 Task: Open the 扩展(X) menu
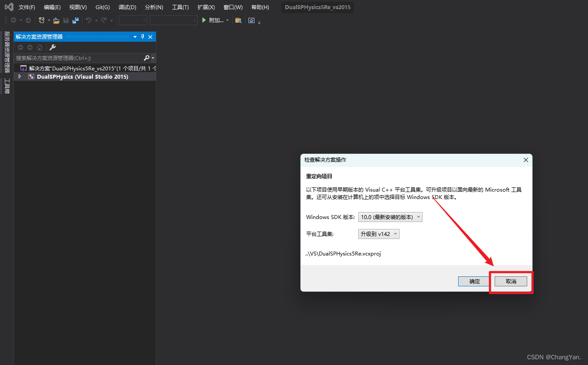pyautogui.click(x=206, y=7)
